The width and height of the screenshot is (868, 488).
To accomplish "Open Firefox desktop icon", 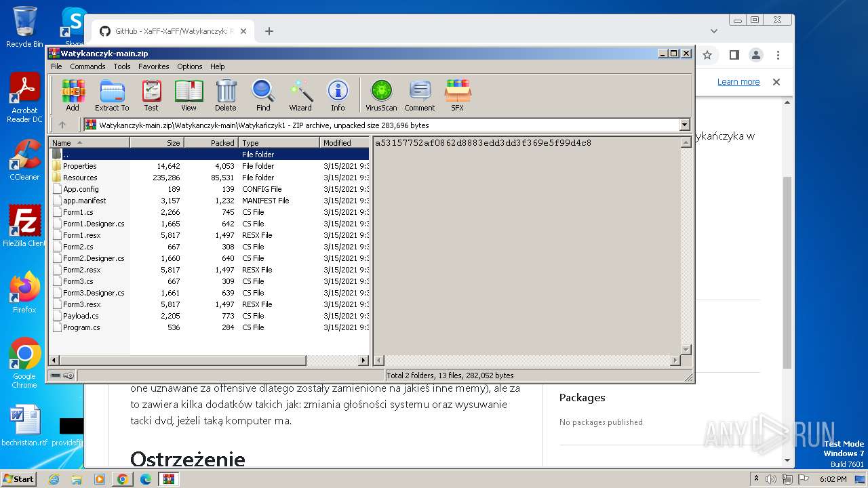I will 24,293.
